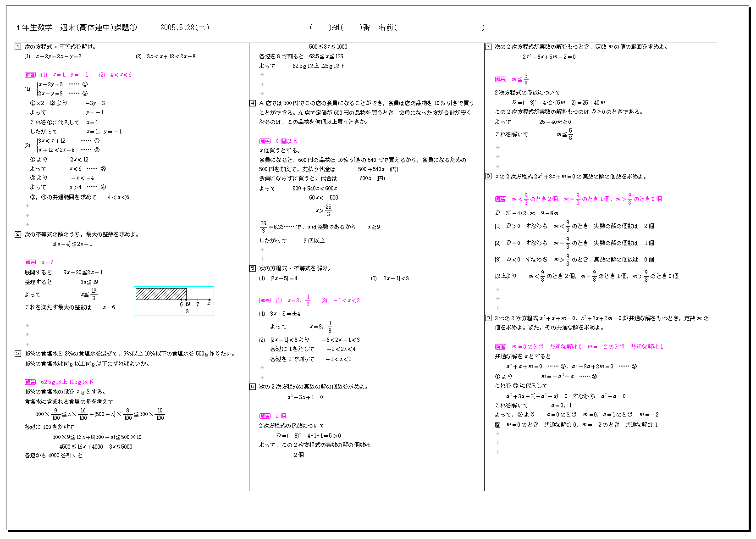Viewport: 756px width, 539px height.
Task: Click the worksheet title 1年生数学
Action: tap(34, 28)
